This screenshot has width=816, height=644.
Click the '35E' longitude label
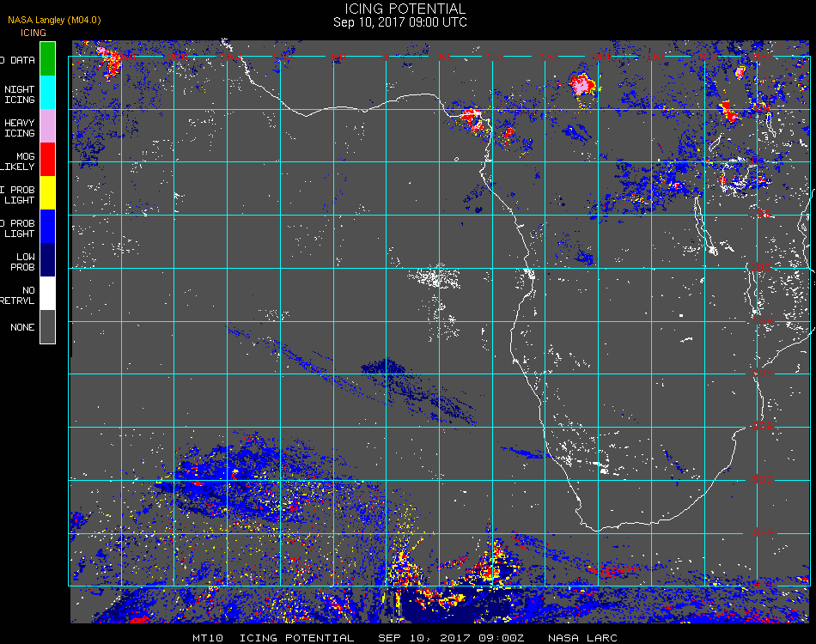click(764, 57)
